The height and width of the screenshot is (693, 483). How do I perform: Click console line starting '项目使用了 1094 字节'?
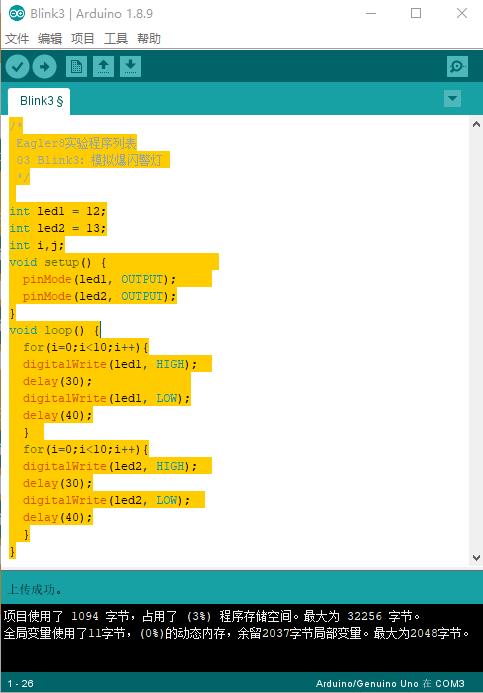[212, 616]
